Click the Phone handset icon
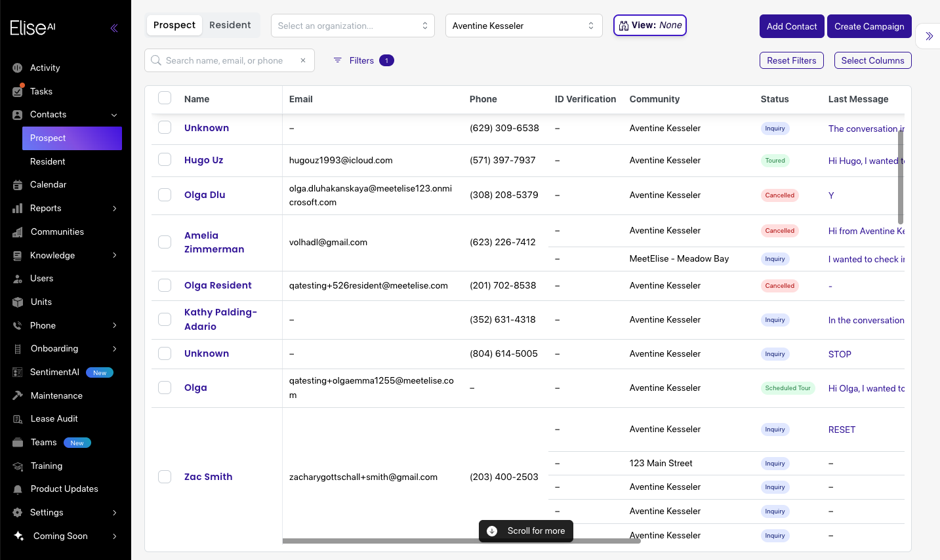This screenshot has height=560, width=940. [x=18, y=326]
